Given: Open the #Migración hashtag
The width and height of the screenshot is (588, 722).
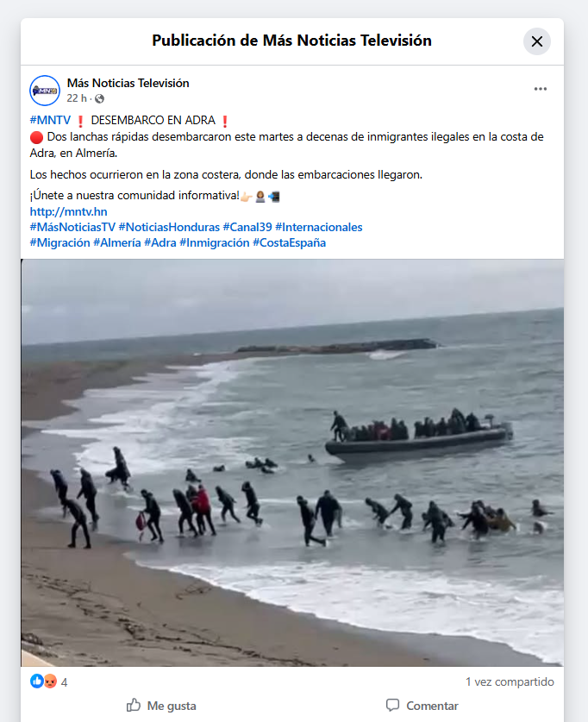Looking at the screenshot, I should pos(59,242).
